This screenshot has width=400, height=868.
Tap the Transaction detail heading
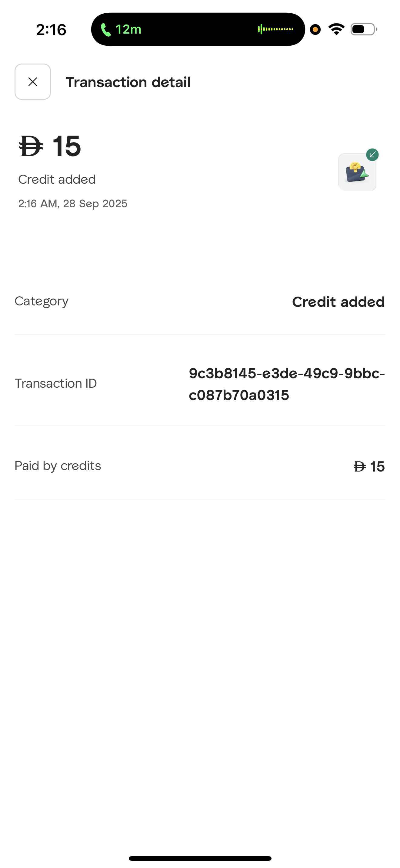[128, 82]
